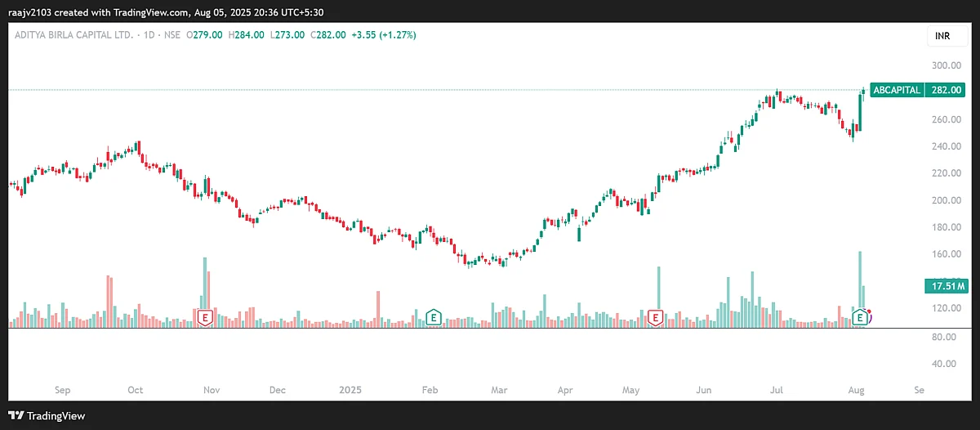980x430 pixels.
Task: Click the Oct label on time axis
Action: pos(136,390)
